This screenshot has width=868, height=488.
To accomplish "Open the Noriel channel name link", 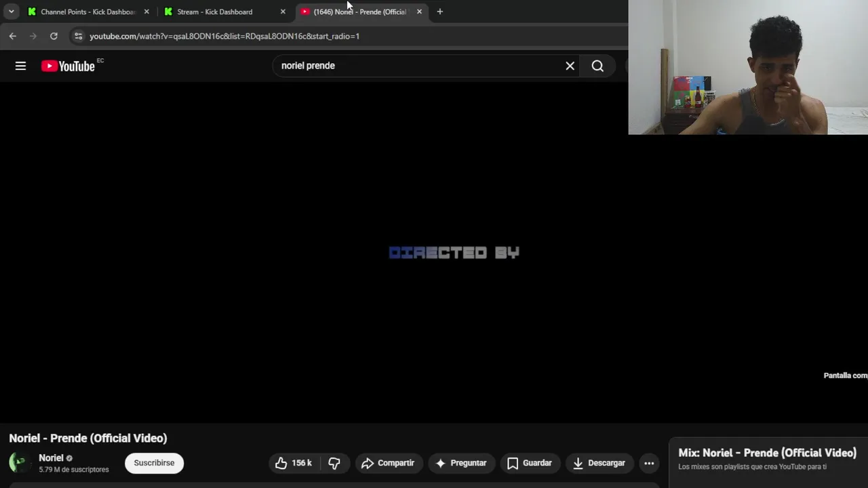I will [x=51, y=458].
